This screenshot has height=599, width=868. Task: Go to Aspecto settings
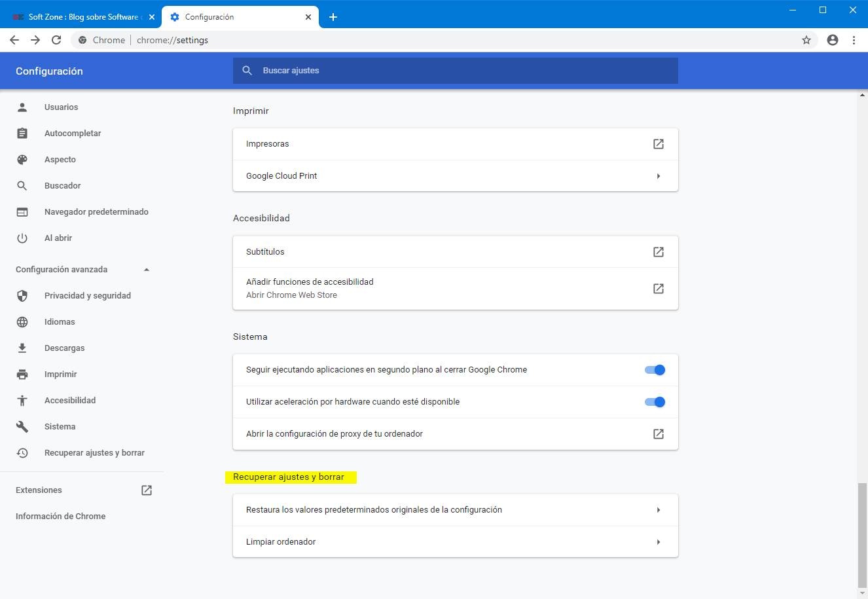60,159
